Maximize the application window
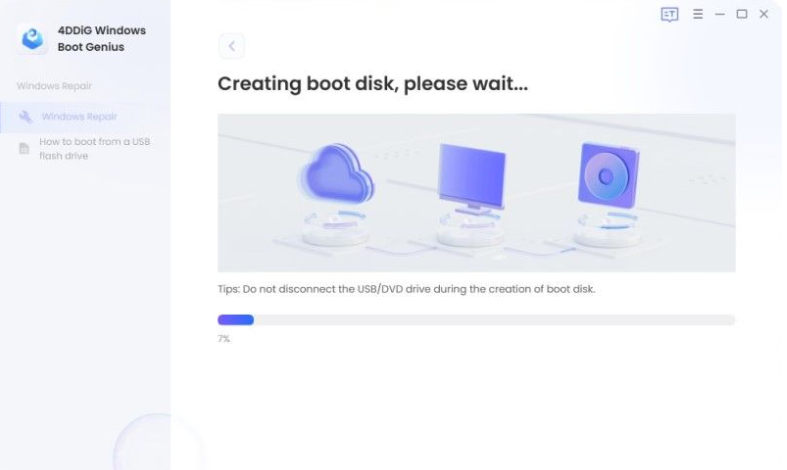Image resolution: width=787 pixels, height=470 pixels. click(x=742, y=14)
